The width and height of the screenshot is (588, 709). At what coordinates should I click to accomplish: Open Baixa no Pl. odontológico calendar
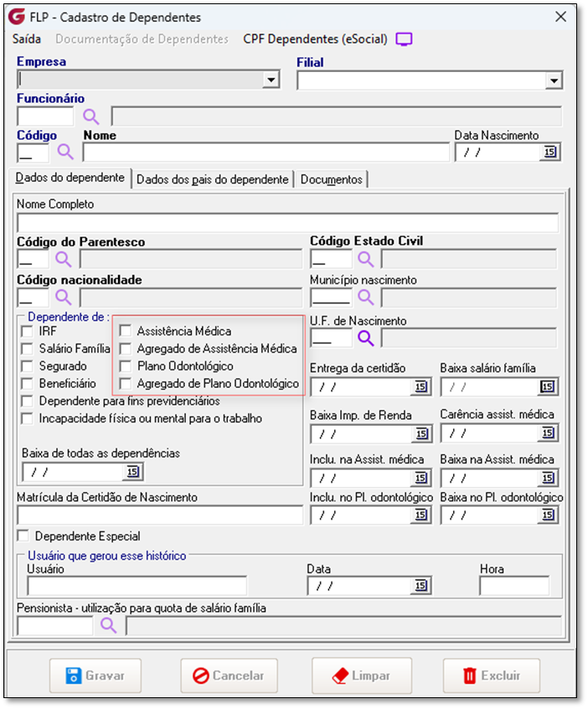[547, 515]
